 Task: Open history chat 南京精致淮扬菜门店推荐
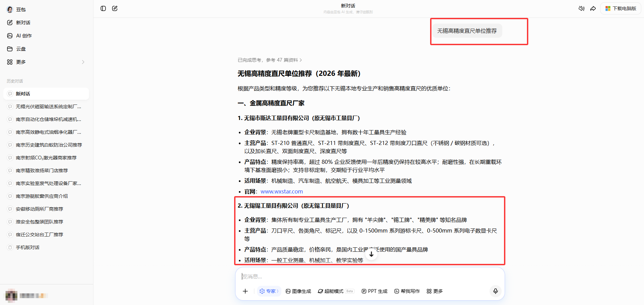46,171
